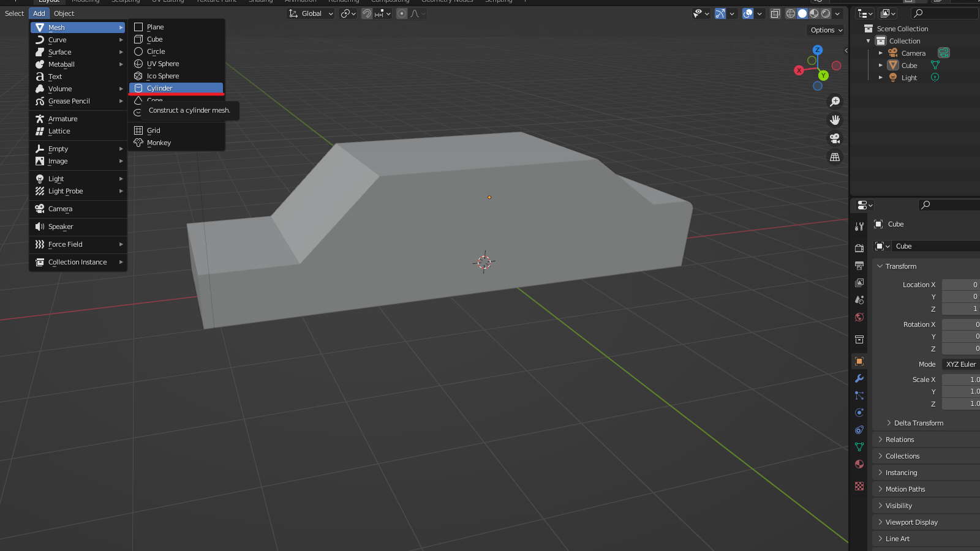Click the Location Z value field
980x551 pixels.
click(961, 309)
